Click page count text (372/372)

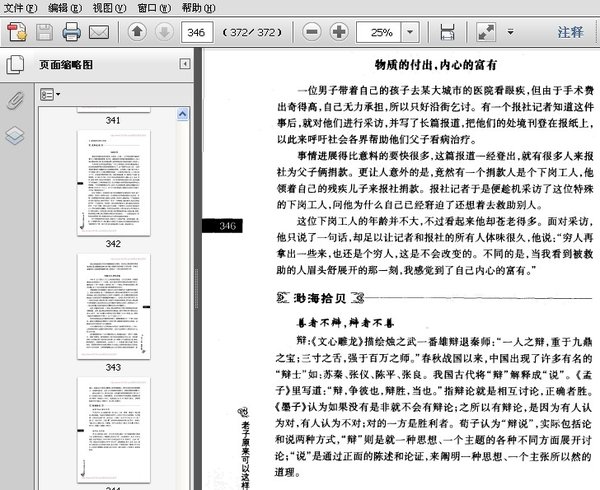(x=253, y=33)
